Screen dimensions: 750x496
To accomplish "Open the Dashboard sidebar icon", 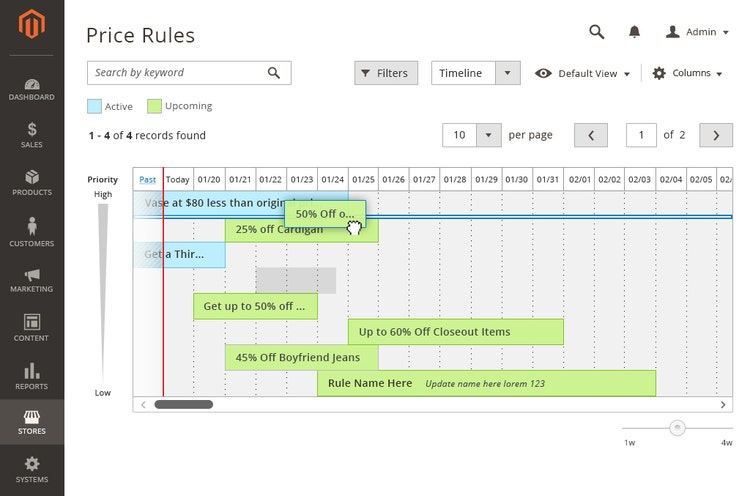I will pyautogui.click(x=32, y=89).
